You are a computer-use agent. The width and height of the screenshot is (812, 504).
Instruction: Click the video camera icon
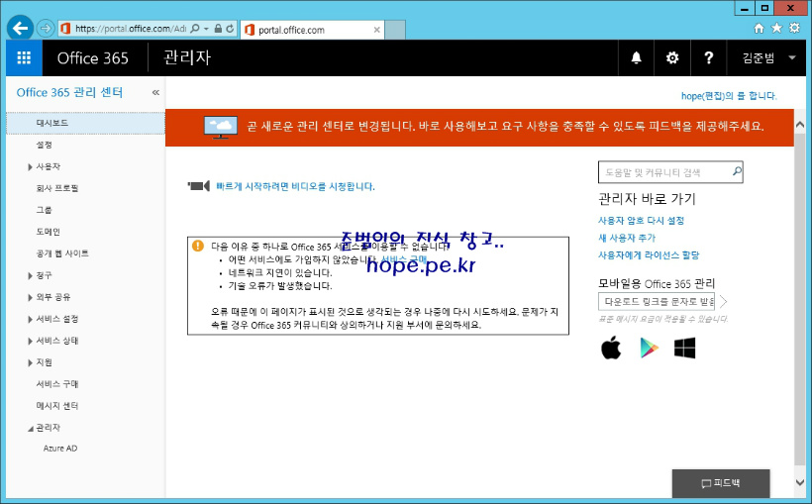pos(199,186)
